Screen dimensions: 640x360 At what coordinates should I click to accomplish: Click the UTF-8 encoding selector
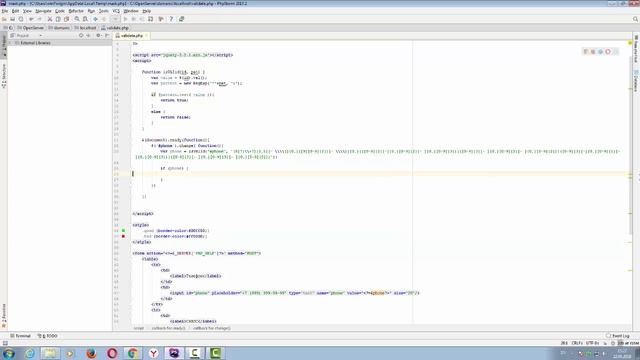click(x=592, y=343)
